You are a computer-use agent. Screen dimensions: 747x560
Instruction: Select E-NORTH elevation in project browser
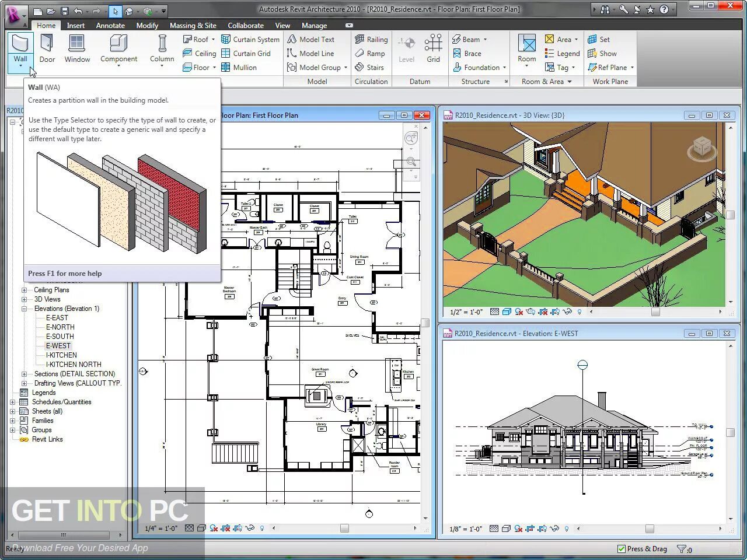[x=60, y=327]
